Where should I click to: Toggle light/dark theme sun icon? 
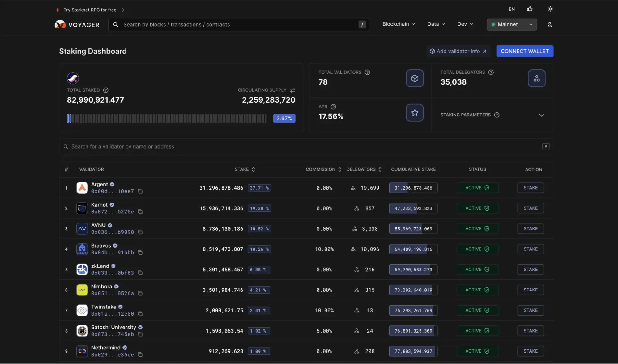click(550, 9)
